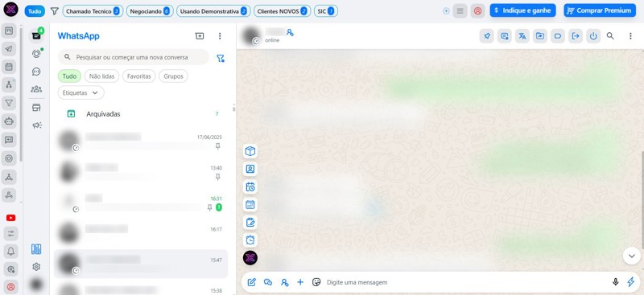Open the Etiquetas dropdown
The image size is (644, 295).
81,92
